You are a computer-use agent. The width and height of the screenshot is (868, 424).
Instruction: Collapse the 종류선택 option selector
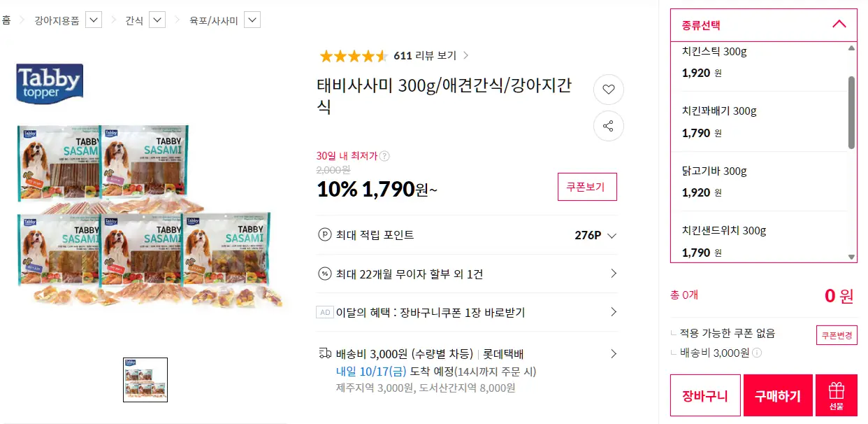click(x=839, y=25)
